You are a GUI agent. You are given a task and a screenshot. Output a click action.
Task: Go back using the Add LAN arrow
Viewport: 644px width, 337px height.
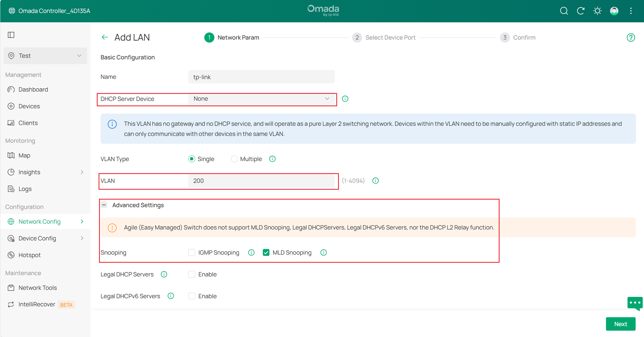[x=105, y=37]
